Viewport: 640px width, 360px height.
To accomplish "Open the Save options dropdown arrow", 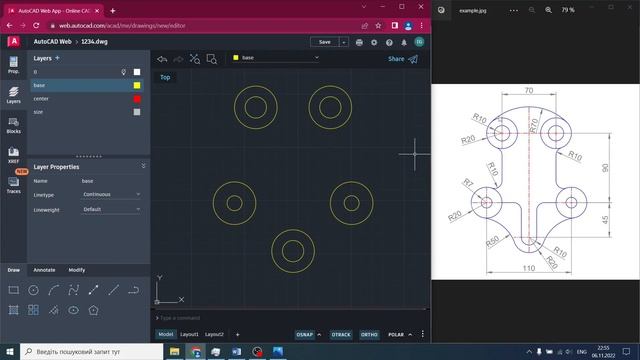I will (344, 42).
